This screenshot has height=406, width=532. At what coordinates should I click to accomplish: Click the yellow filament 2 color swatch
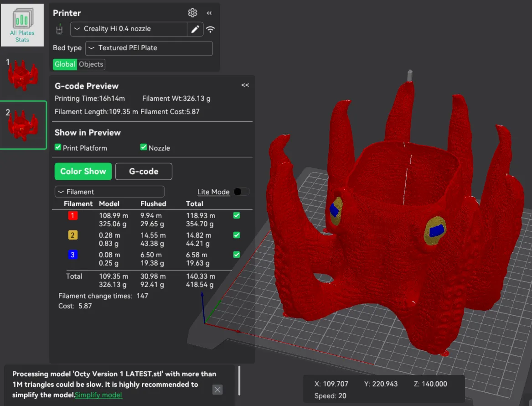pyautogui.click(x=72, y=235)
